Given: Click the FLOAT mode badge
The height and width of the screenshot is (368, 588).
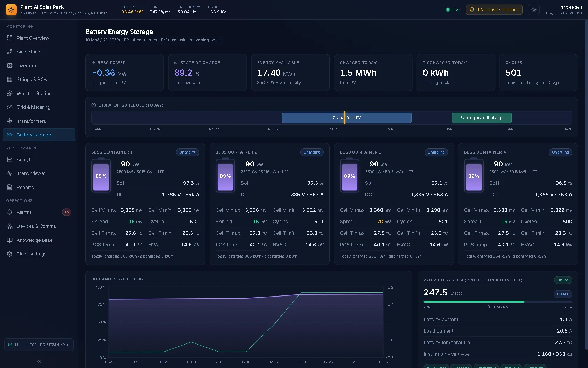Looking at the screenshot, I should pos(562,294).
